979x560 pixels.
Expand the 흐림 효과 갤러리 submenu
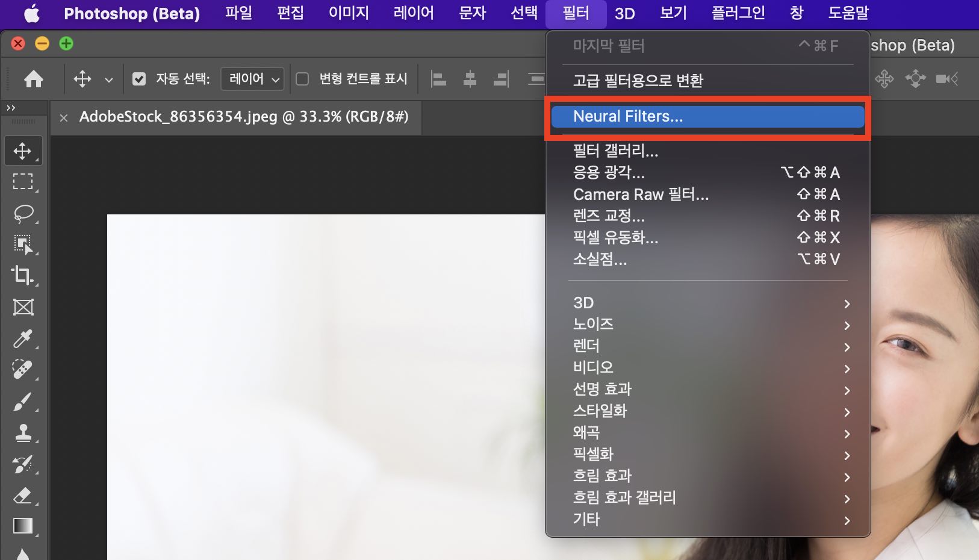click(707, 498)
